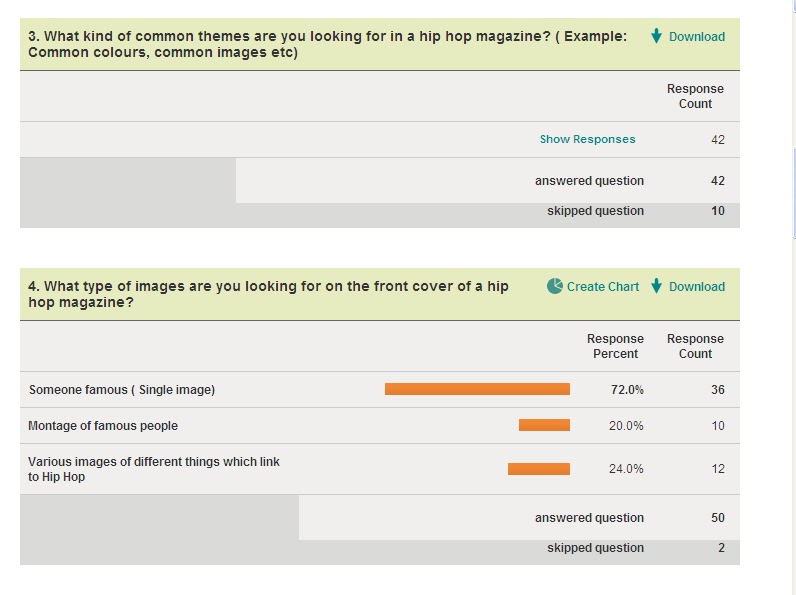This screenshot has height=595, width=796.
Task: Click the skipped question count of 10
Action: point(718,211)
